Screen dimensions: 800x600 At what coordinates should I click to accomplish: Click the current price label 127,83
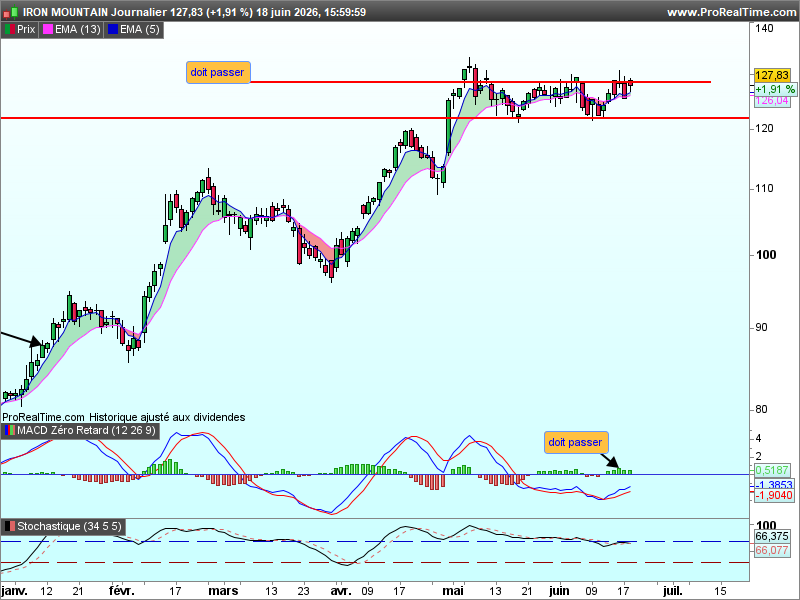[772, 76]
